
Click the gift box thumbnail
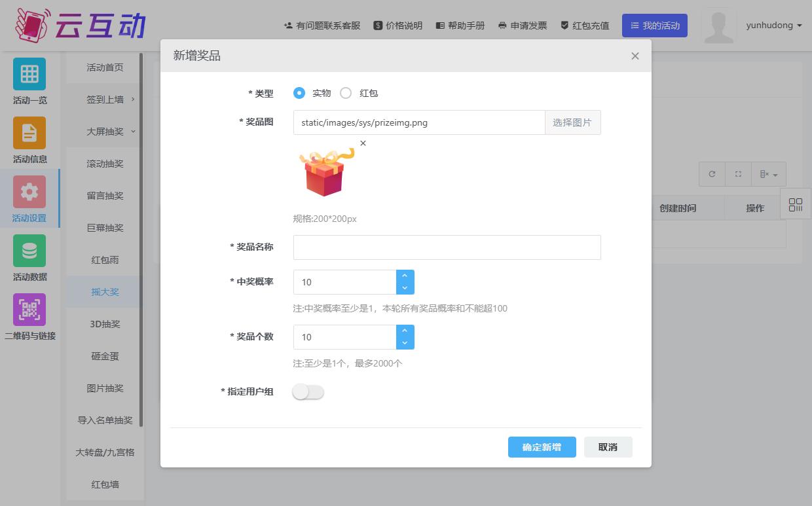pos(325,173)
